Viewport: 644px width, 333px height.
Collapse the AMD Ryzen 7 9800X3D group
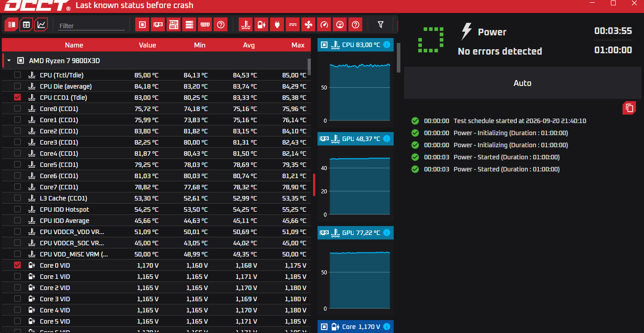[x=9, y=60]
